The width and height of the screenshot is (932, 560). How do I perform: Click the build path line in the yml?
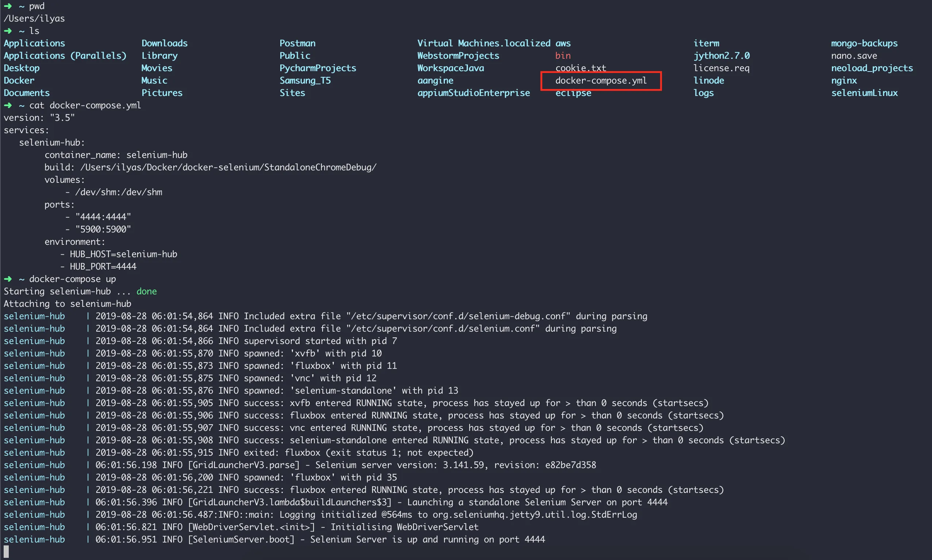(210, 167)
